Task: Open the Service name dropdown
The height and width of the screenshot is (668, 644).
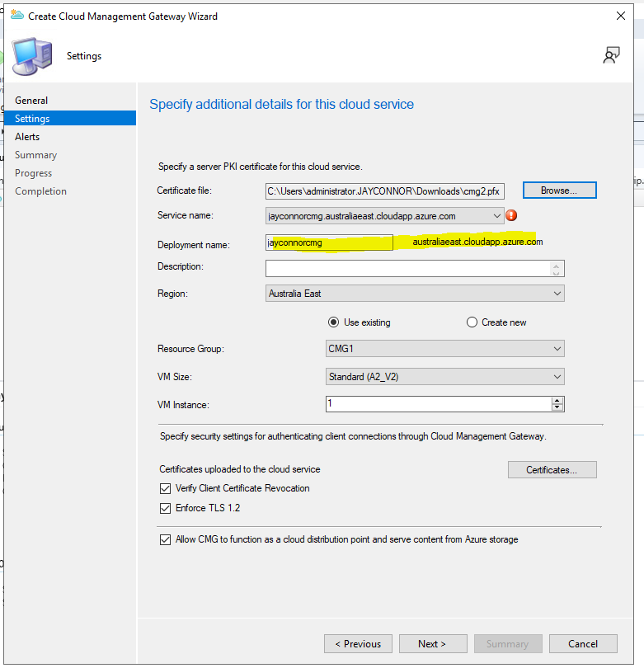Action: pyautogui.click(x=496, y=216)
